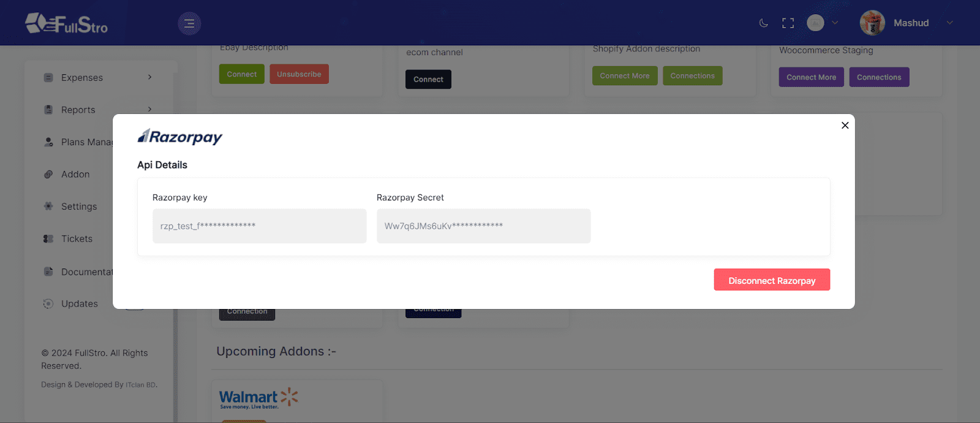Click the green eBay Connect button
This screenshot has height=423, width=980.
(242, 74)
